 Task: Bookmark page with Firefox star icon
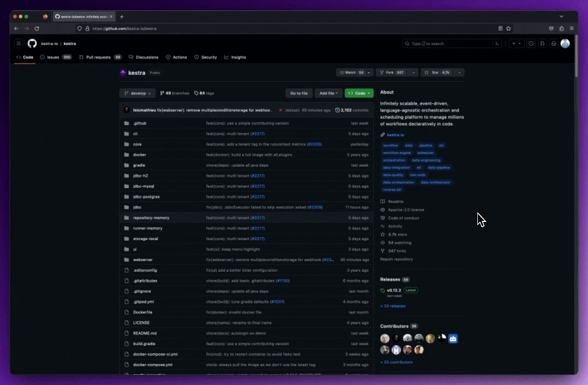click(508, 28)
